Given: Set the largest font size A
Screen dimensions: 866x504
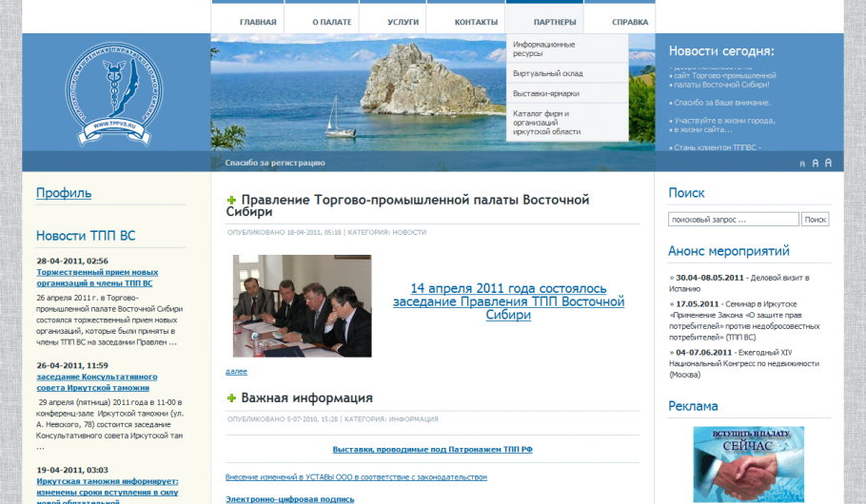Looking at the screenshot, I should coord(828,163).
